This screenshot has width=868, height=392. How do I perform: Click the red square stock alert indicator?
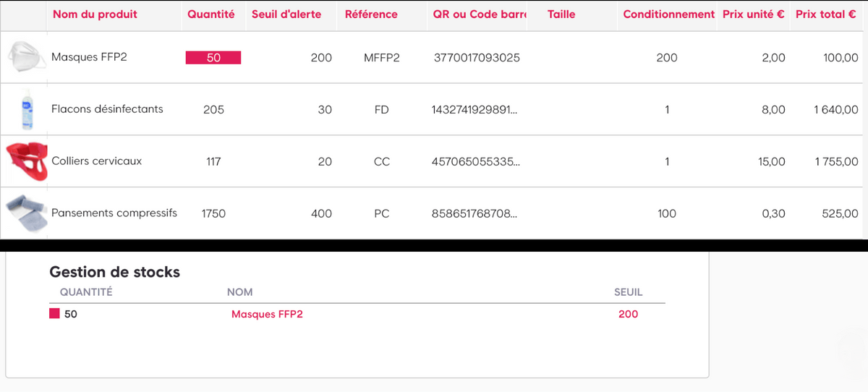(54, 314)
